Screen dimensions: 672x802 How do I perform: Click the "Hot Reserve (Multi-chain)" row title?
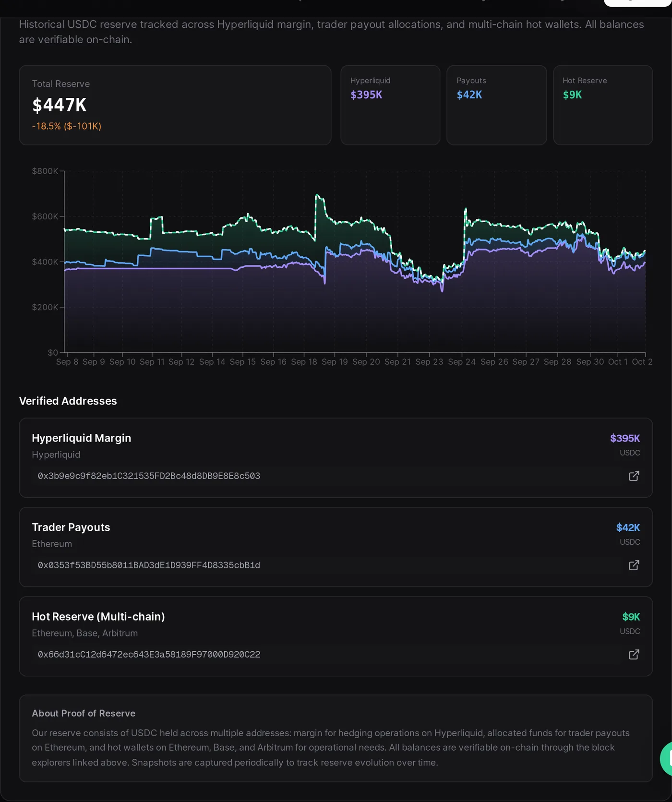click(x=98, y=617)
